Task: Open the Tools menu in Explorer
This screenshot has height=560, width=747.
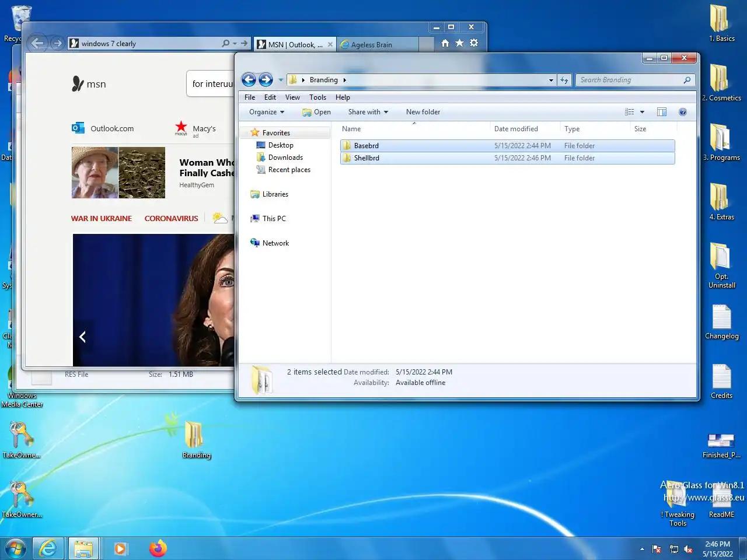Action: (x=317, y=97)
